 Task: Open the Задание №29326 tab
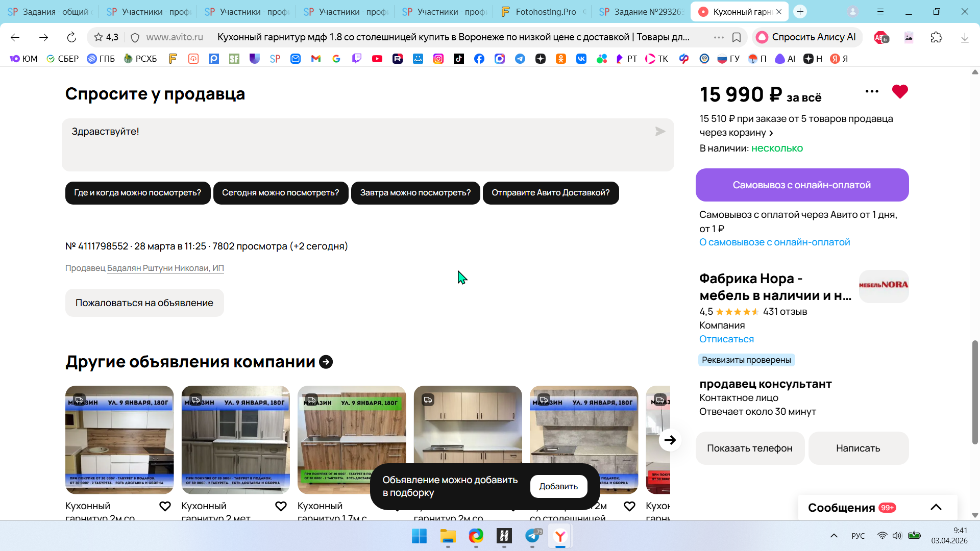[x=642, y=12]
